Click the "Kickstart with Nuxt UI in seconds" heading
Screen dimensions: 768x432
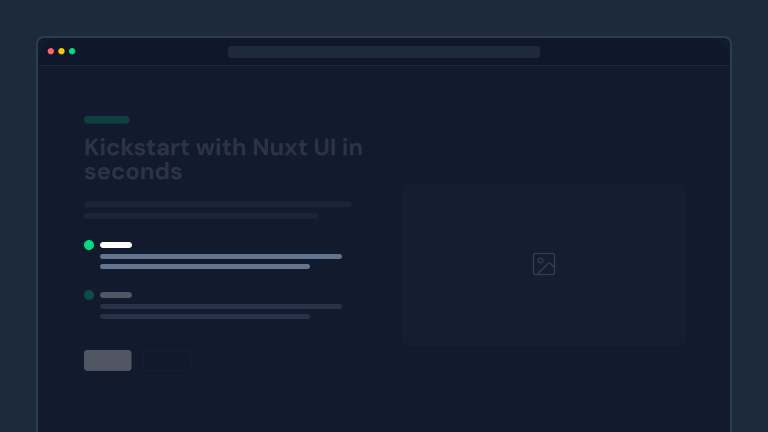223,159
